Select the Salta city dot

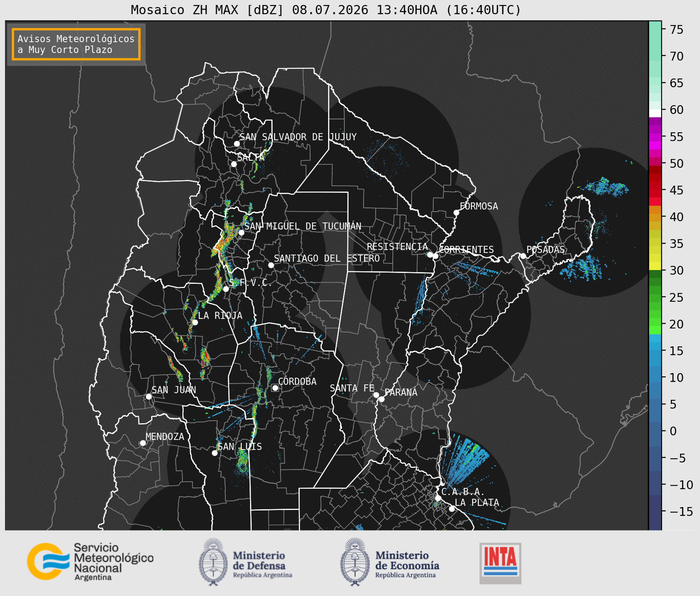[x=234, y=164]
